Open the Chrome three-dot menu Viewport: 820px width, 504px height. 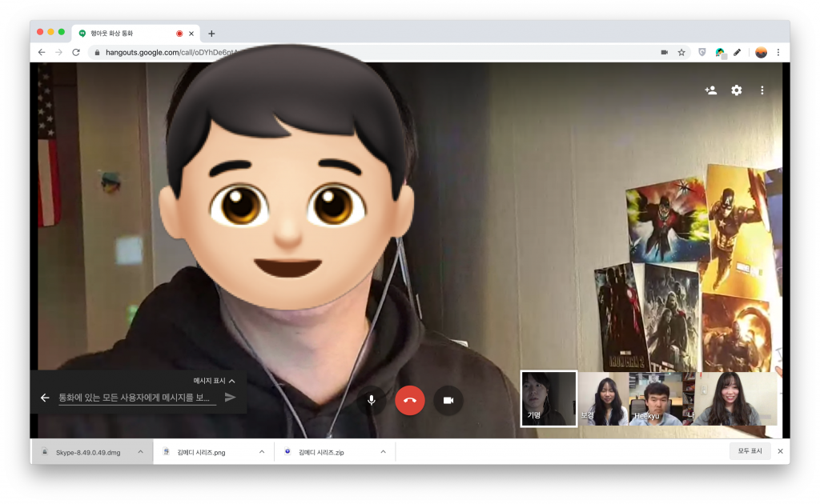pos(778,52)
